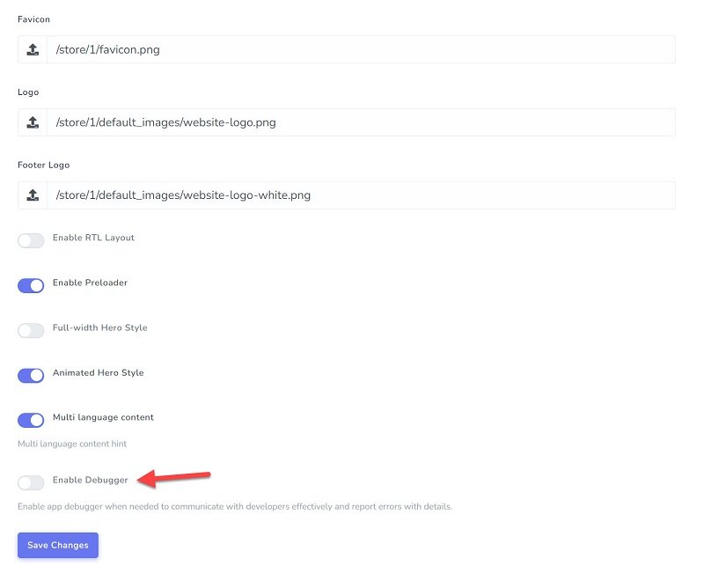
Task: Click the "Logo" heading above the second field
Action: pos(28,92)
